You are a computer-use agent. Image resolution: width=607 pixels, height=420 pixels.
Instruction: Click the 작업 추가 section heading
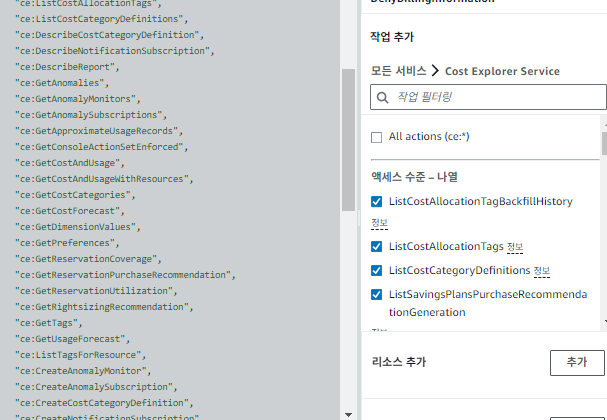click(392, 37)
